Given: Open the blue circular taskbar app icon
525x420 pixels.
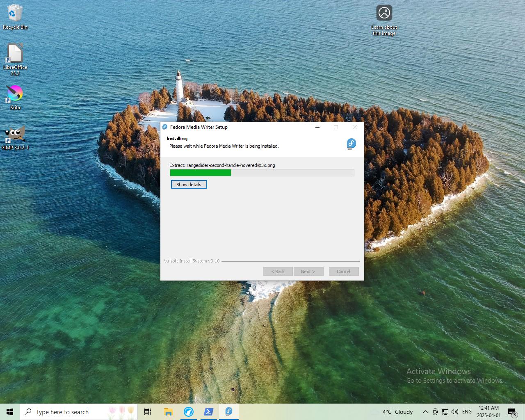Looking at the screenshot, I should point(188,412).
